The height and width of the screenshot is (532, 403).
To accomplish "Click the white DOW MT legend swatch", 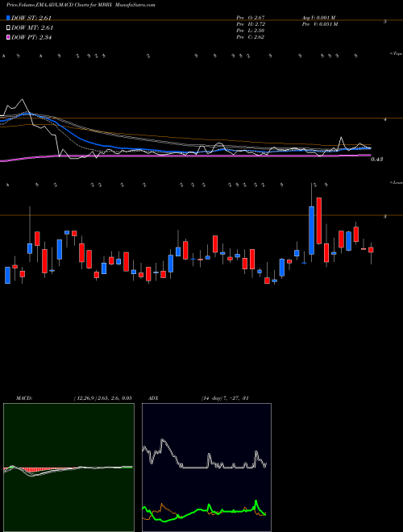I will pyautogui.click(x=8, y=27).
